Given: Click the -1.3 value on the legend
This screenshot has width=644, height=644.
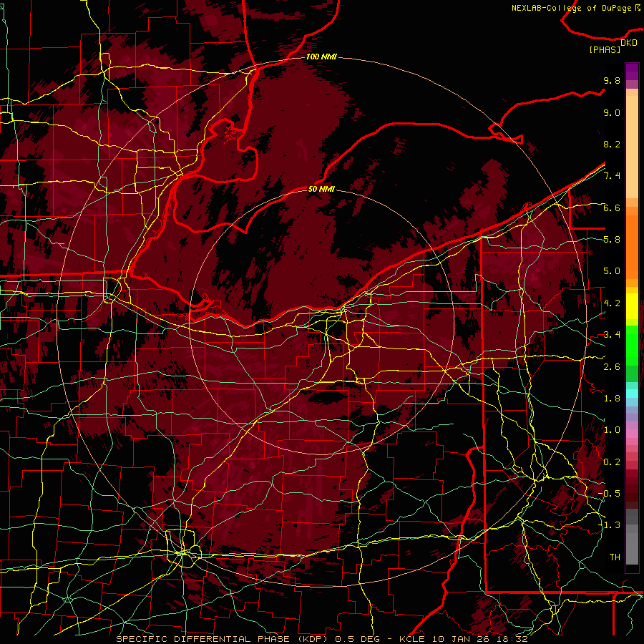Looking at the screenshot, I should tap(610, 525).
